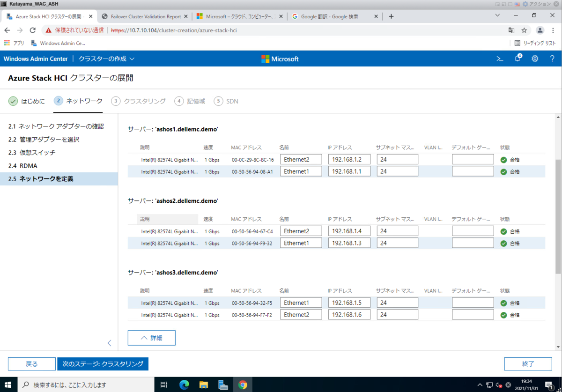This screenshot has width=562, height=392.
Task: Switch to the Failover Cluster Validation Report tab
Action: point(146,16)
